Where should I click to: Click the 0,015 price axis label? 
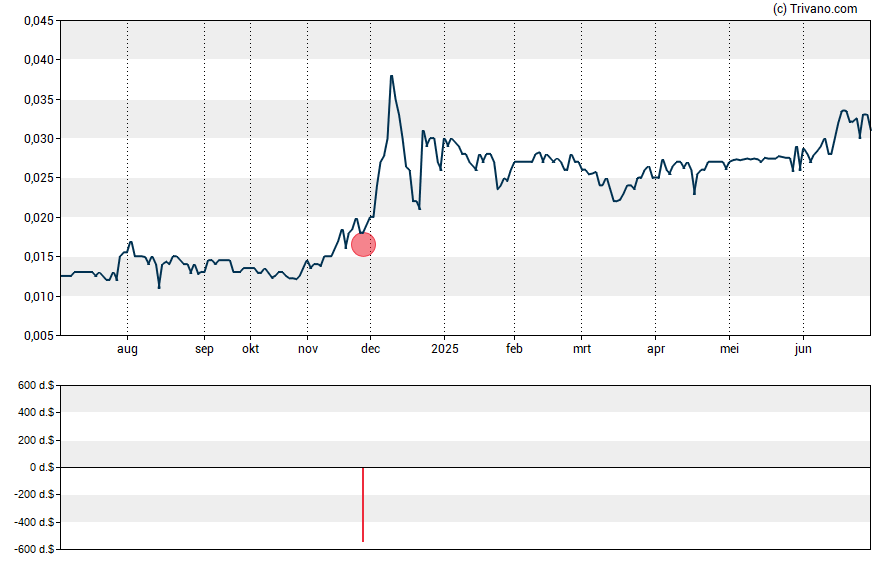[x=39, y=257]
